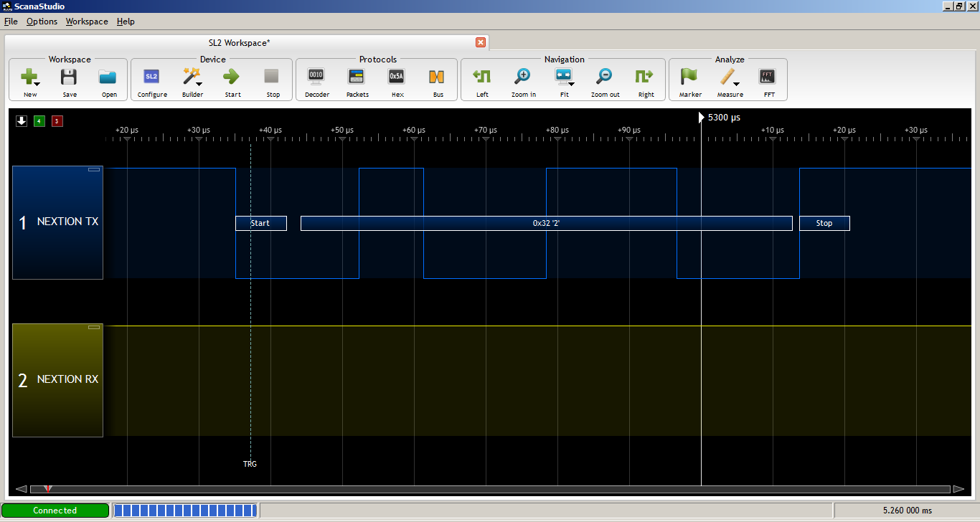Open the Packets viewer
This screenshot has width=980, height=522.
click(357, 79)
